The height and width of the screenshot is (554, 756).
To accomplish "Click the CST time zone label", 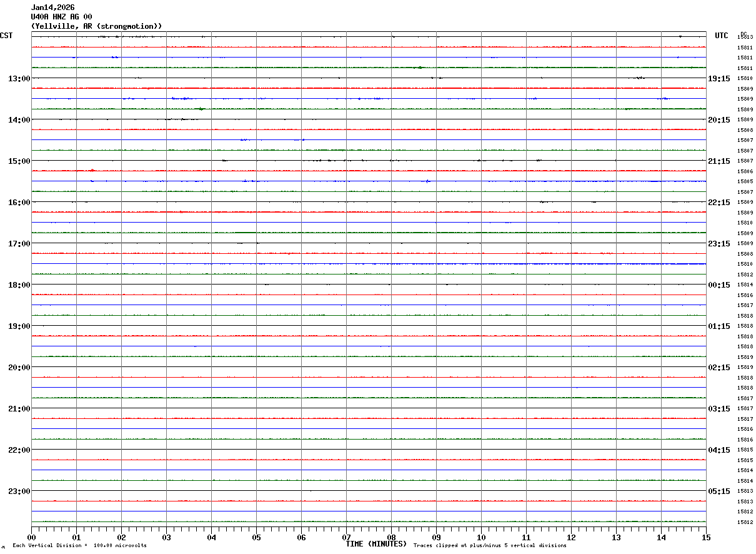I will click(x=6, y=36).
